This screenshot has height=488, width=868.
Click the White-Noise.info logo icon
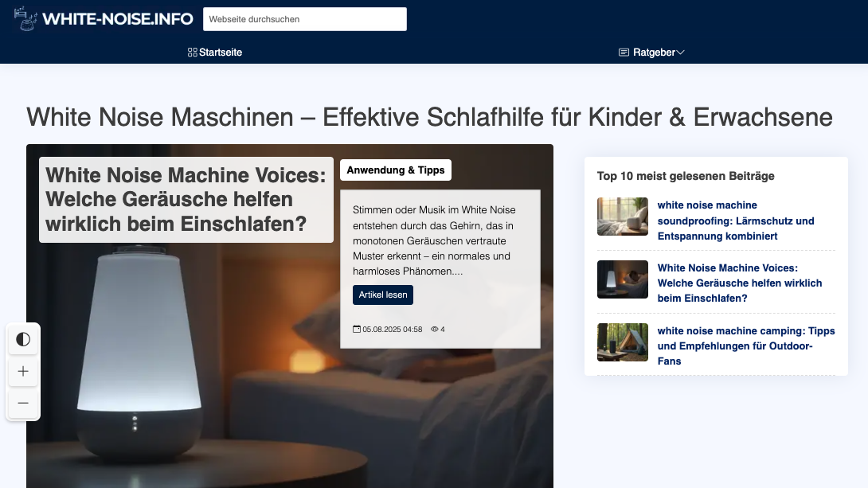click(x=26, y=18)
